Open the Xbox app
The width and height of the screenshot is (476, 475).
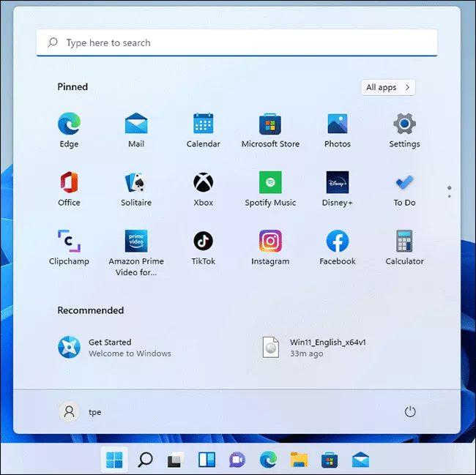tap(203, 189)
